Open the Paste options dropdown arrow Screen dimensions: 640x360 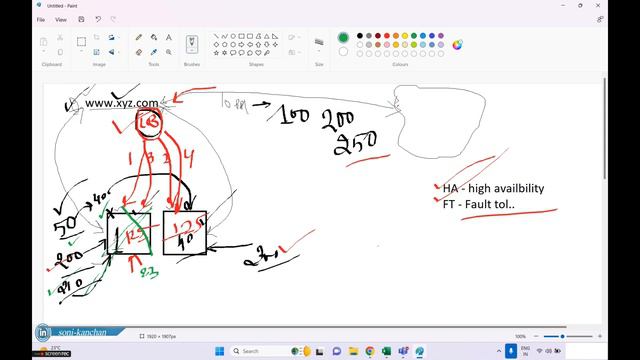[43, 51]
